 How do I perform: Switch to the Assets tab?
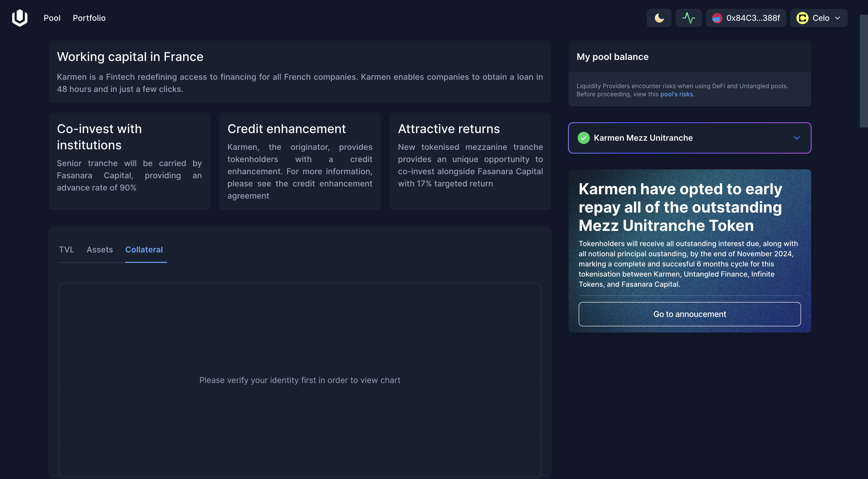(99, 249)
